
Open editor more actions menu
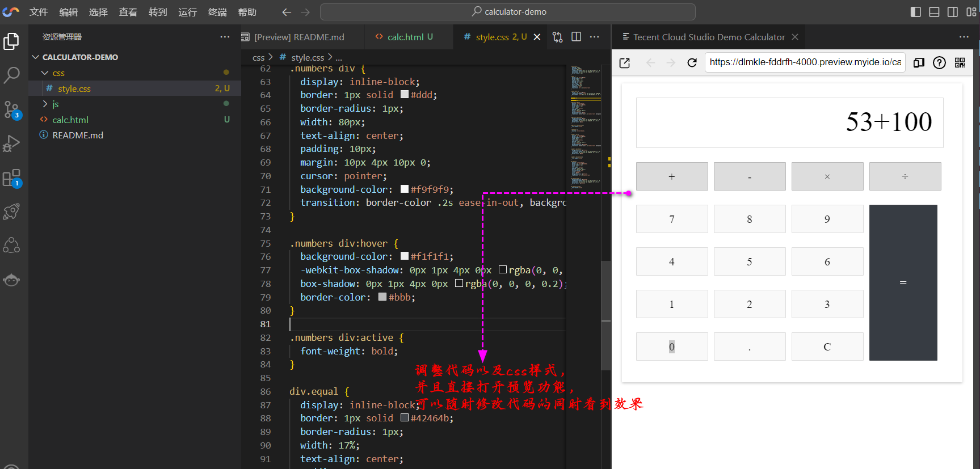(594, 37)
